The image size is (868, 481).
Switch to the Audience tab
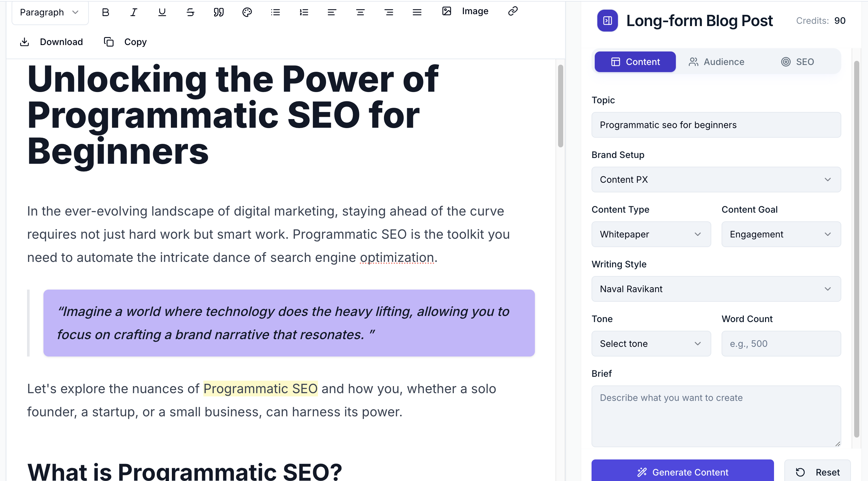[716, 62]
